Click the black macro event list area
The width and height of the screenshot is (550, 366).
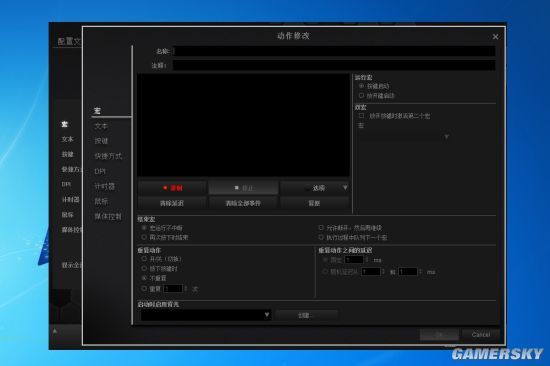(243, 125)
